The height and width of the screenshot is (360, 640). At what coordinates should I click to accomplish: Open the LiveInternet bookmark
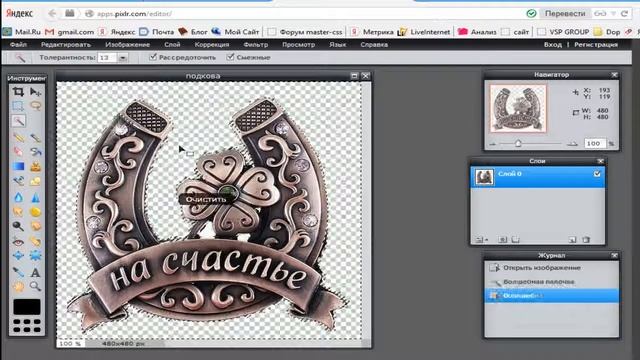point(424,31)
